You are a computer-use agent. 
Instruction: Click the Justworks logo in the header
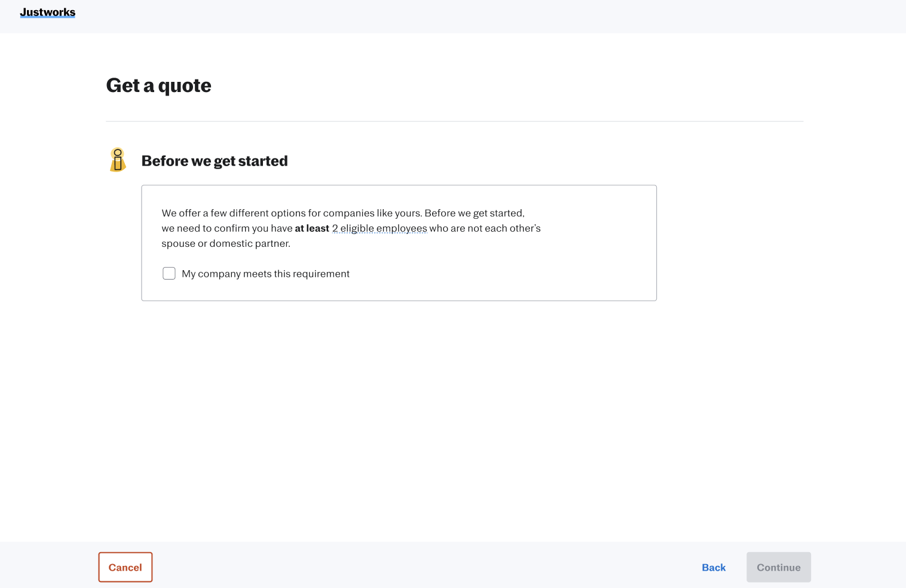point(48,13)
